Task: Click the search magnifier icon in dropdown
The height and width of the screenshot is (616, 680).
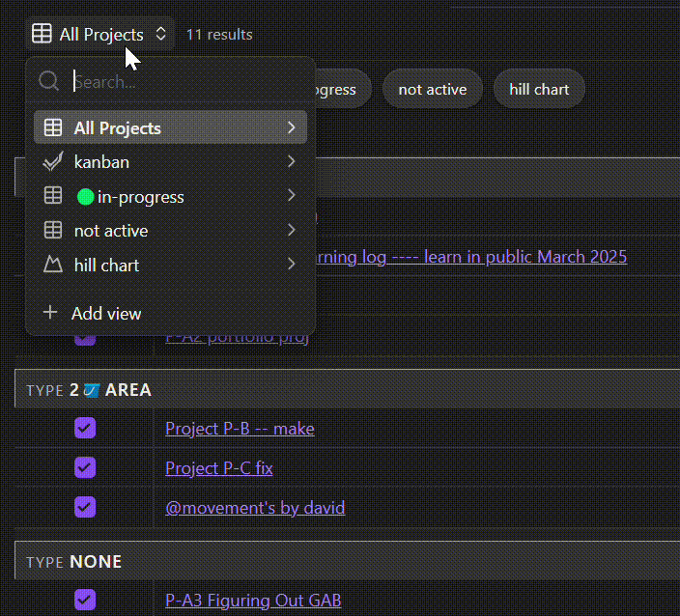Action: point(48,81)
